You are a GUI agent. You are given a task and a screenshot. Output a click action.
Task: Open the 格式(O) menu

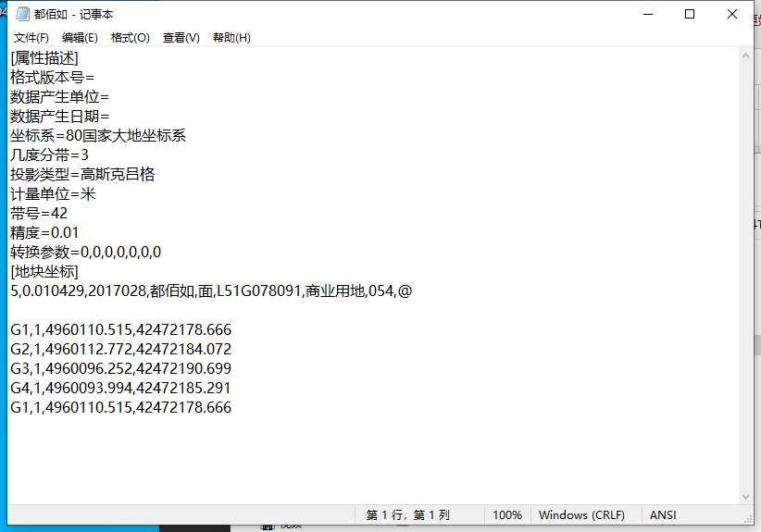[x=130, y=38]
